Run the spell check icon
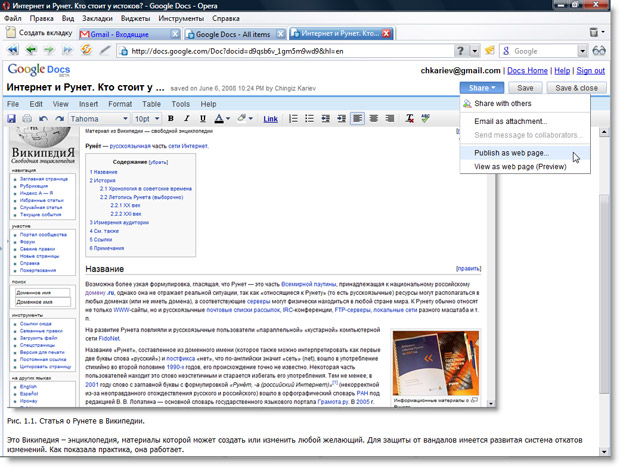 coord(426,118)
